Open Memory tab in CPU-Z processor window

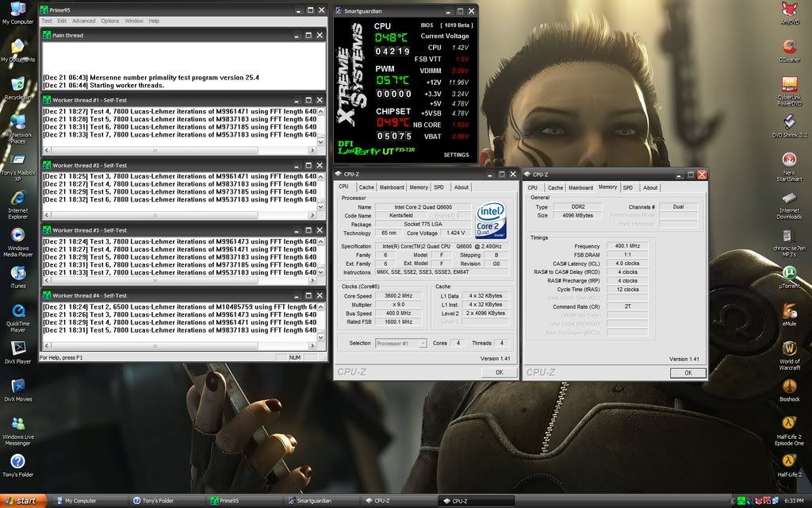pos(419,187)
